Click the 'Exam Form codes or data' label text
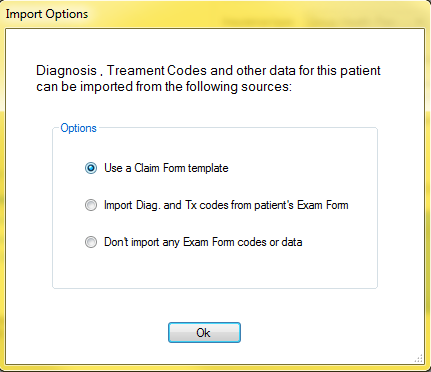The width and height of the screenshot is (431, 372). click(243, 242)
